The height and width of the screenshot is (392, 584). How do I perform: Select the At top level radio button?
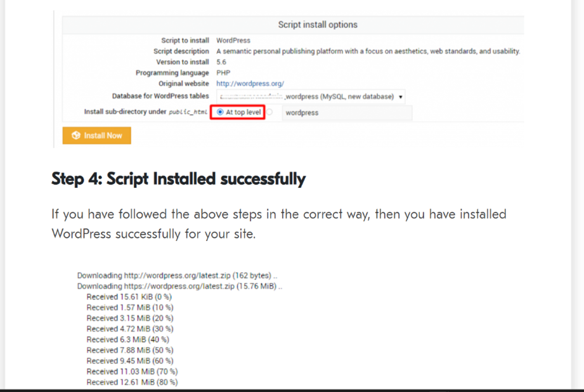pyautogui.click(x=220, y=112)
